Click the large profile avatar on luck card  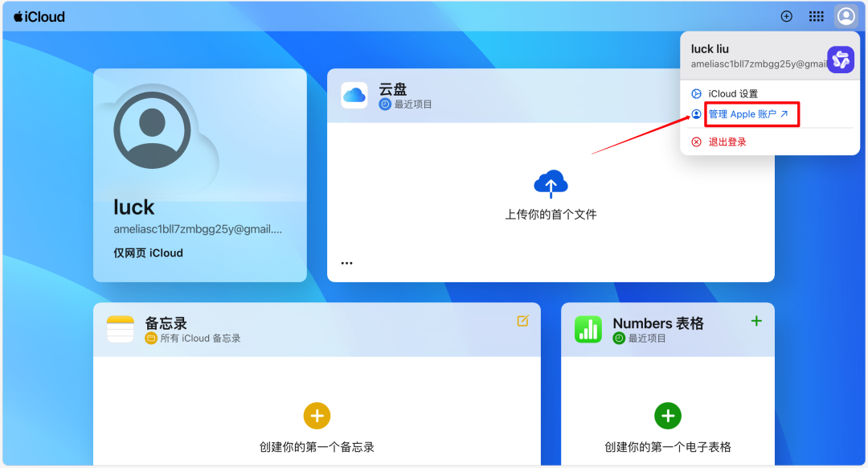tap(152, 130)
